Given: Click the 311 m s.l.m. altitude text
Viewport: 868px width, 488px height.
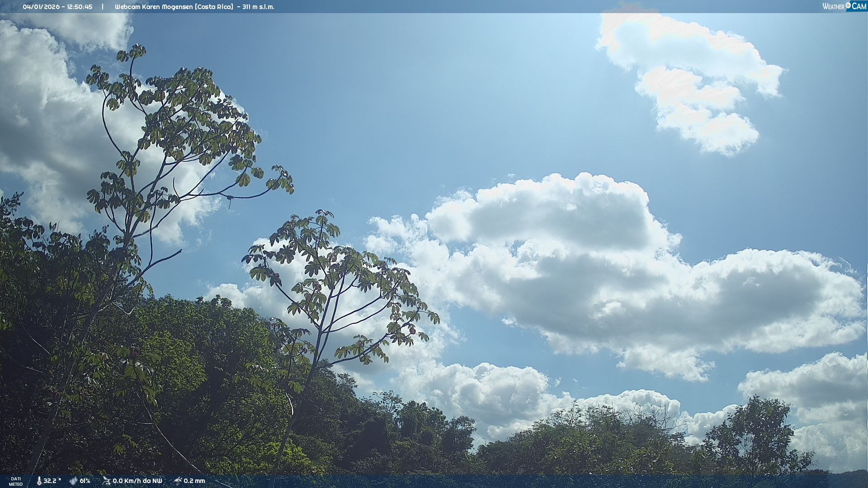Looking at the screenshot, I should tap(258, 7).
